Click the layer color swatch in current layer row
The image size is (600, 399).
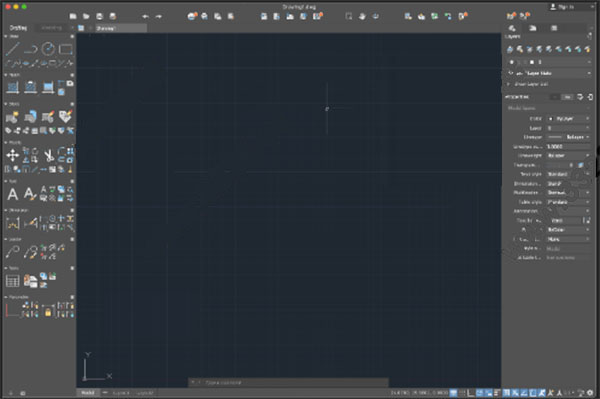click(532, 62)
